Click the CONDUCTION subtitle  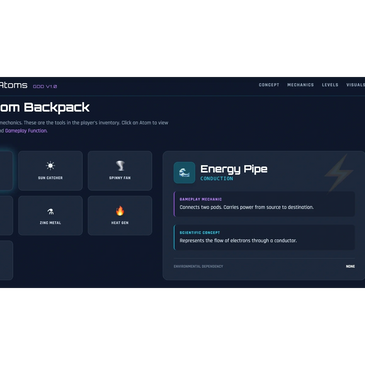(217, 179)
